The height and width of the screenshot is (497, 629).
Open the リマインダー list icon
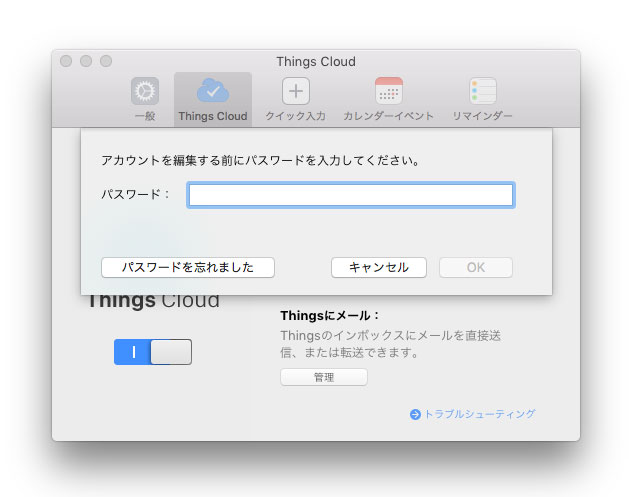[x=483, y=91]
